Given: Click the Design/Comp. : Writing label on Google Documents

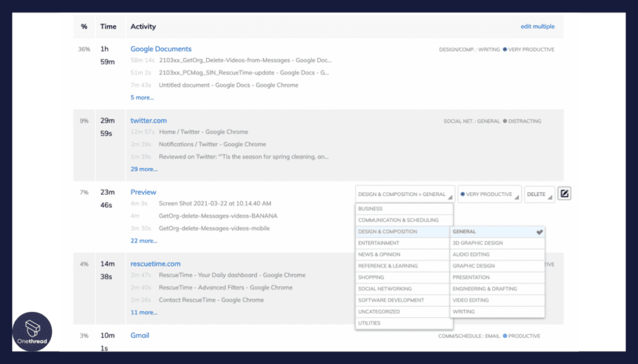Looking at the screenshot, I should pos(470,50).
